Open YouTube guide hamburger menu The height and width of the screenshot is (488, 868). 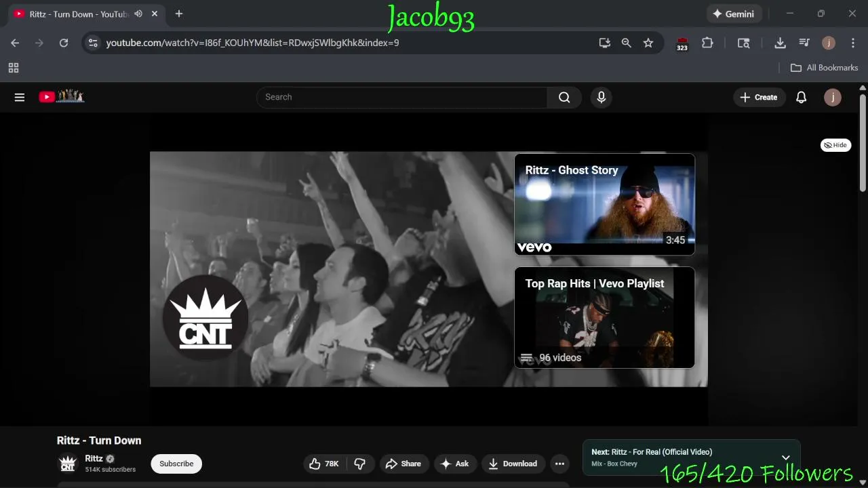click(20, 97)
